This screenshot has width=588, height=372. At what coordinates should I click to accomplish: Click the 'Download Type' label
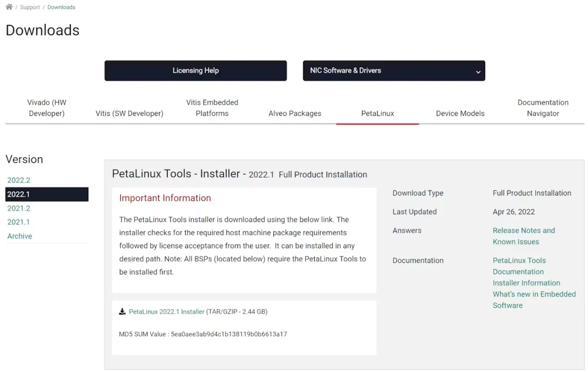click(x=418, y=193)
